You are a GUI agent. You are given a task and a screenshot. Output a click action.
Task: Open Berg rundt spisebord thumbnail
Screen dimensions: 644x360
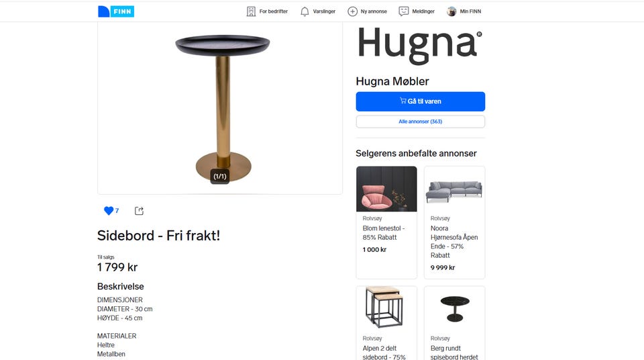coord(454,309)
